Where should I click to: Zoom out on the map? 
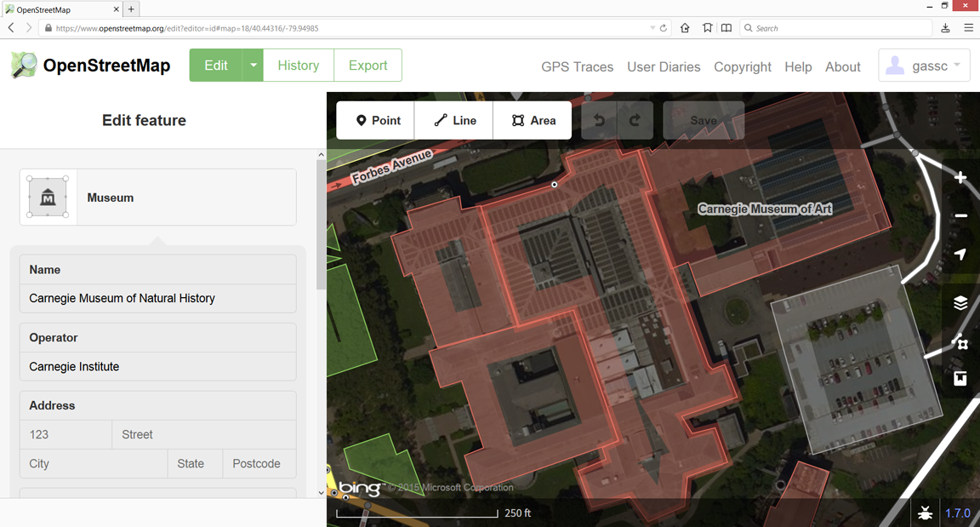click(x=960, y=215)
